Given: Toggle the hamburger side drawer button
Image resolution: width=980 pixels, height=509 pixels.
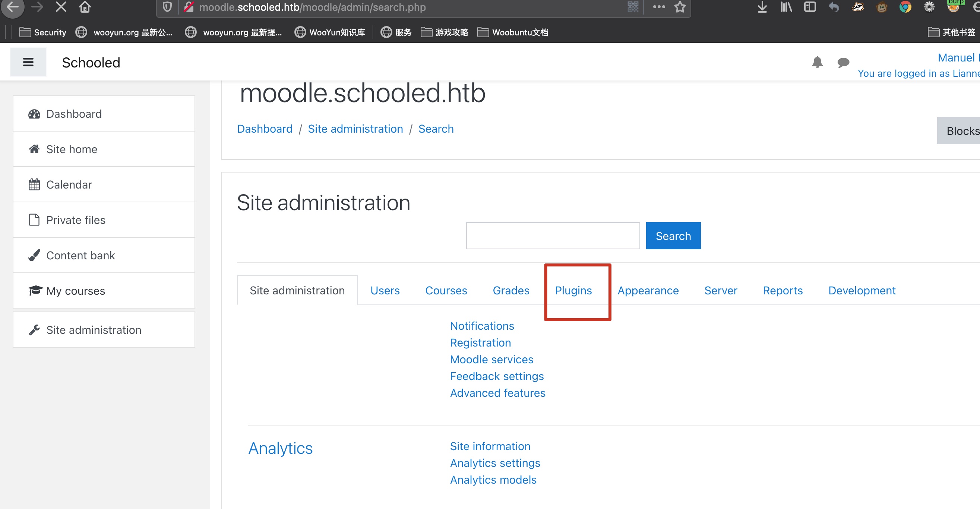Looking at the screenshot, I should tap(28, 62).
